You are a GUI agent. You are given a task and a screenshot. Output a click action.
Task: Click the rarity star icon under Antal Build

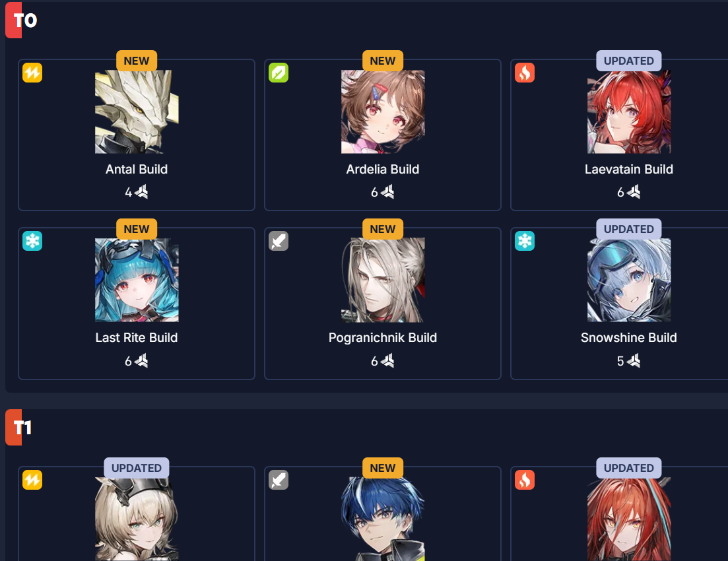point(141,192)
